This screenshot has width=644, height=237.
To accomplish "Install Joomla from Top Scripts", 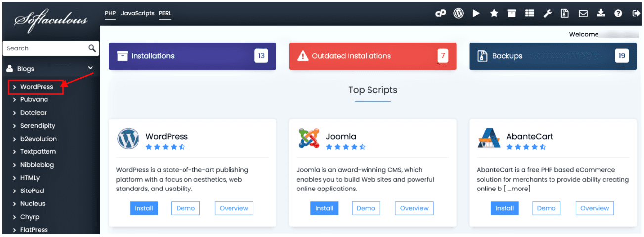I will click(324, 208).
